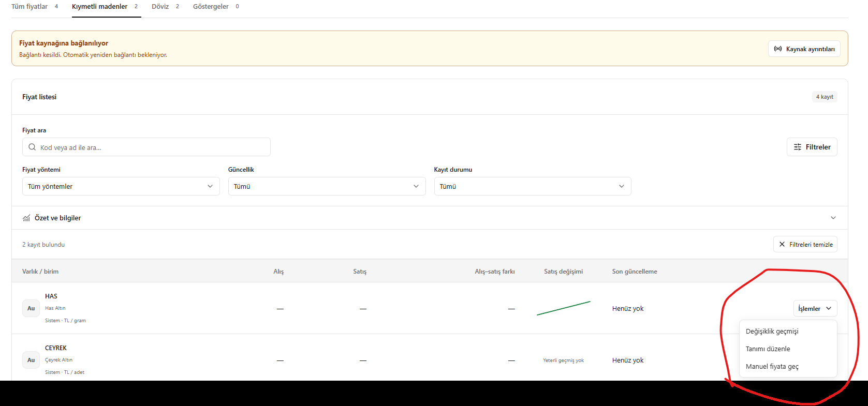Choose Tanımı düzenle from the menu
The width and height of the screenshot is (868, 406).
788,349
